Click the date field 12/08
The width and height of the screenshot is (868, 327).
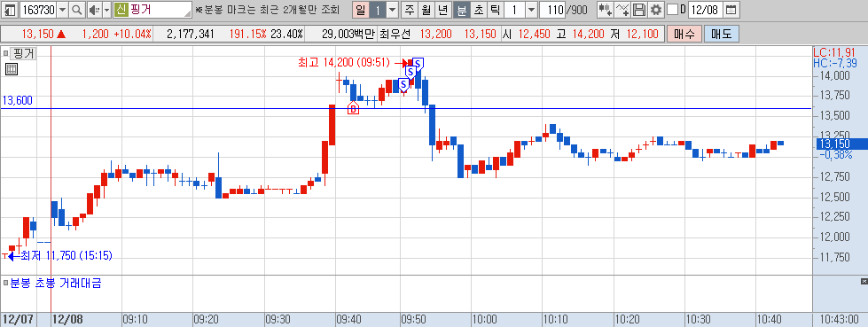(706, 10)
